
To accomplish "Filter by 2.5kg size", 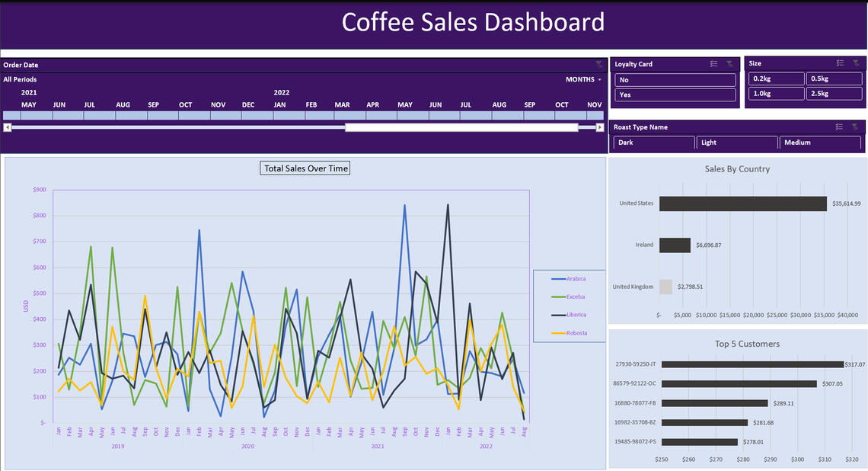I will click(834, 94).
